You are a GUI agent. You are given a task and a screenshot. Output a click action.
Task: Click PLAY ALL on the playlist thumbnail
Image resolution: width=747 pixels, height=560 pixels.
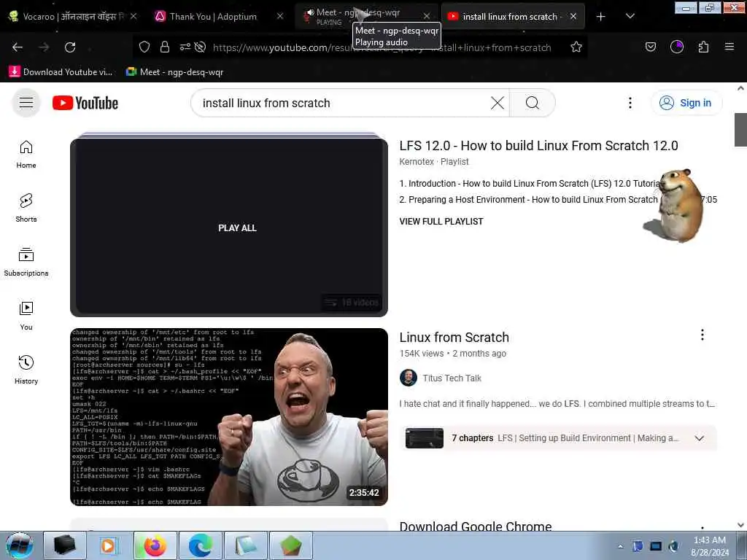[x=237, y=228]
